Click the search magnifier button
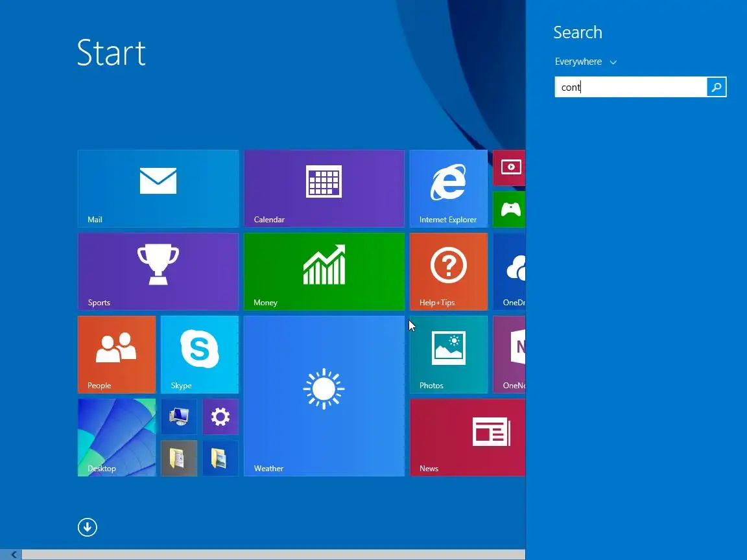 point(716,87)
